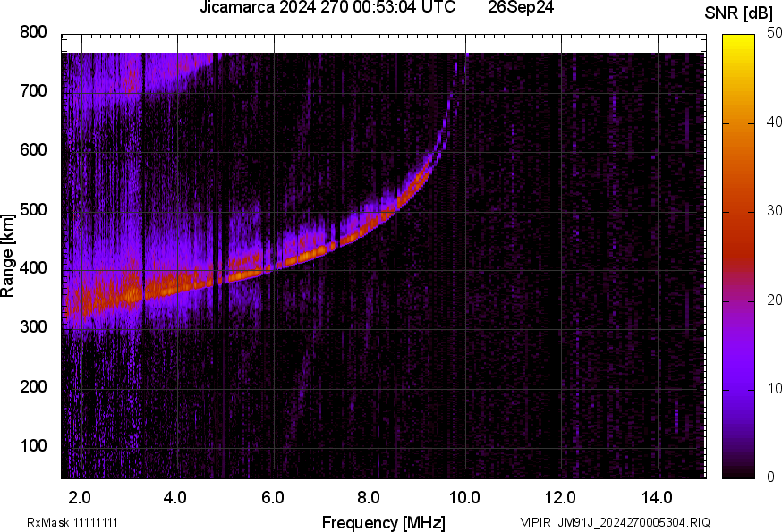
Task: Click the "VIPIR JM91J_2024270005304.RIQ" filename label
Action: [x=616, y=522]
